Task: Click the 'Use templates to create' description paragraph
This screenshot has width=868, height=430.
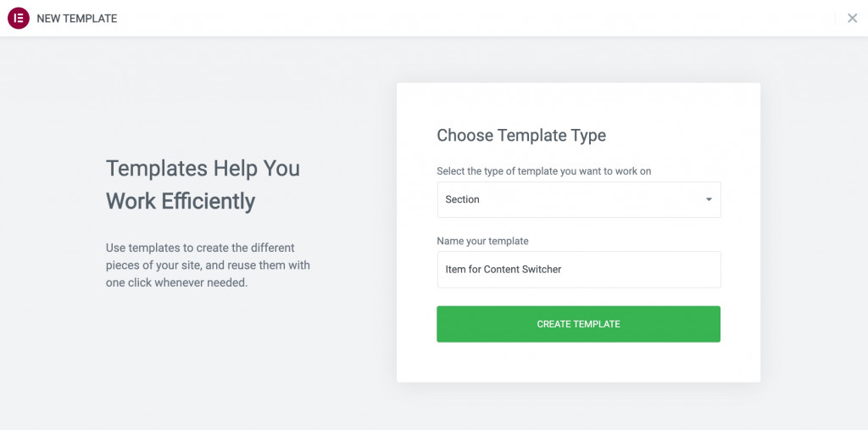Action: coord(208,265)
